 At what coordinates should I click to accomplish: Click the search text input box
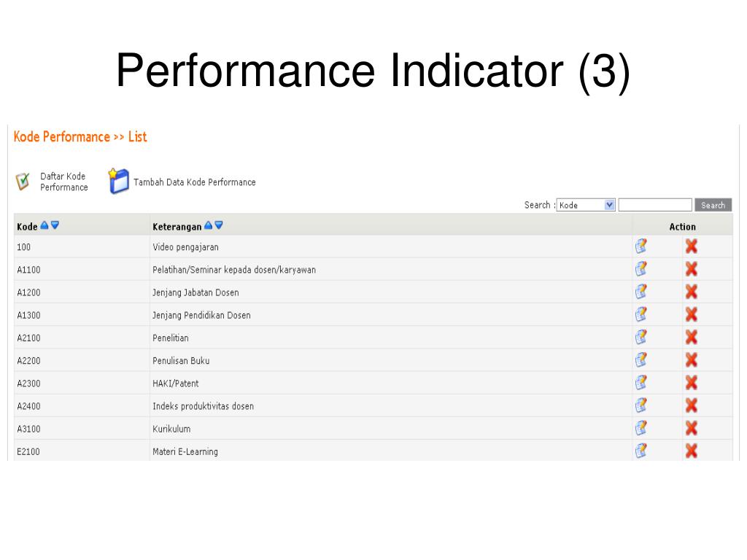655,205
